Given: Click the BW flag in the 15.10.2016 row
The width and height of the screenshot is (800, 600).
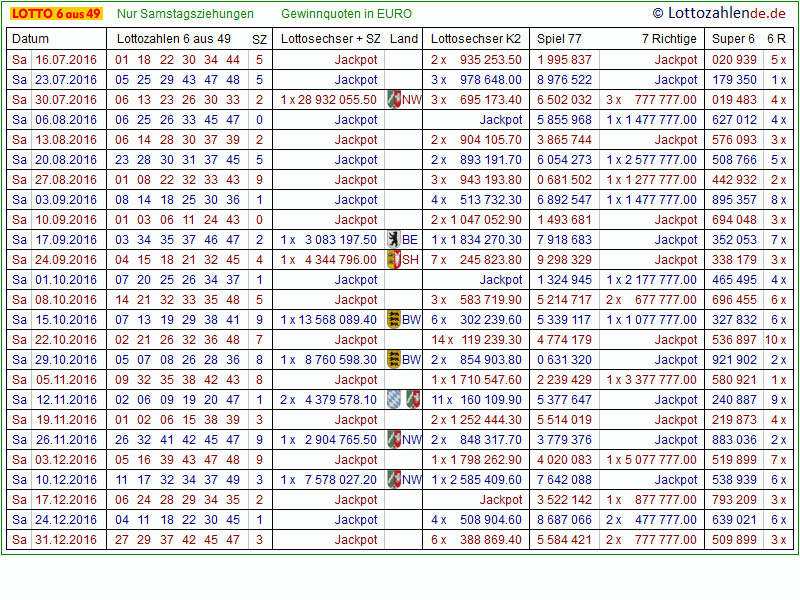Looking at the screenshot, I should 394,319.
